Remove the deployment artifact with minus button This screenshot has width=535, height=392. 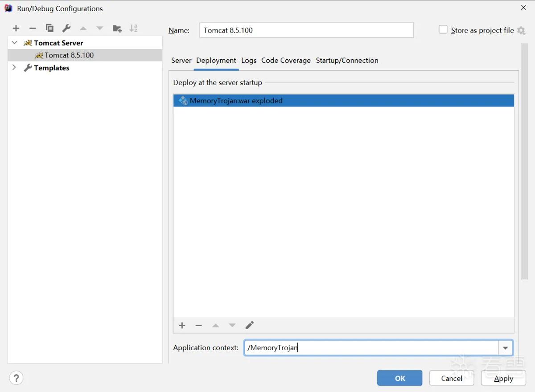tap(199, 326)
